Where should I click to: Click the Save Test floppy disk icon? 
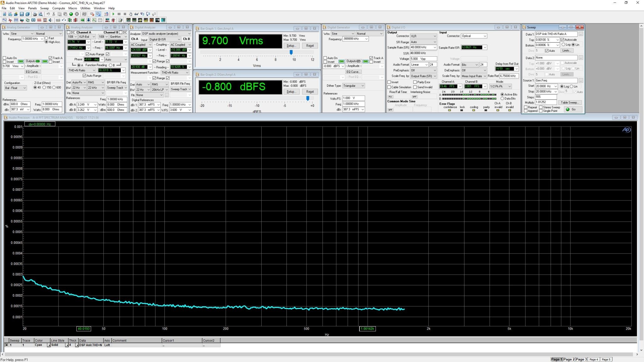point(22,14)
